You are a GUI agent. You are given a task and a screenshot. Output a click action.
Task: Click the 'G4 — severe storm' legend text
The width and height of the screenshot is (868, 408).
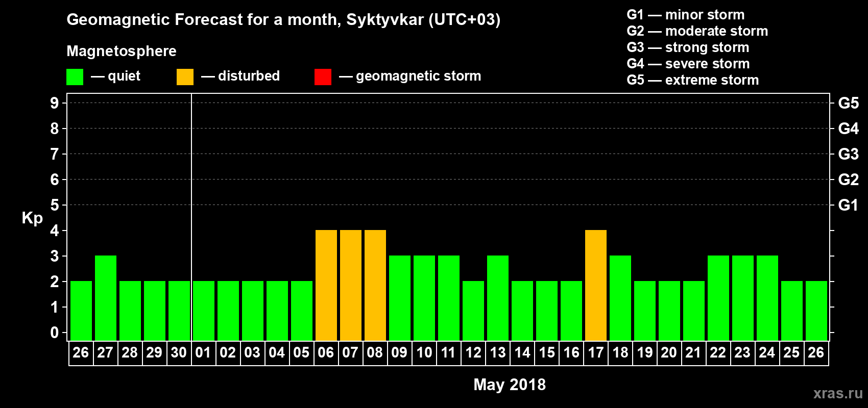click(x=688, y=64)
